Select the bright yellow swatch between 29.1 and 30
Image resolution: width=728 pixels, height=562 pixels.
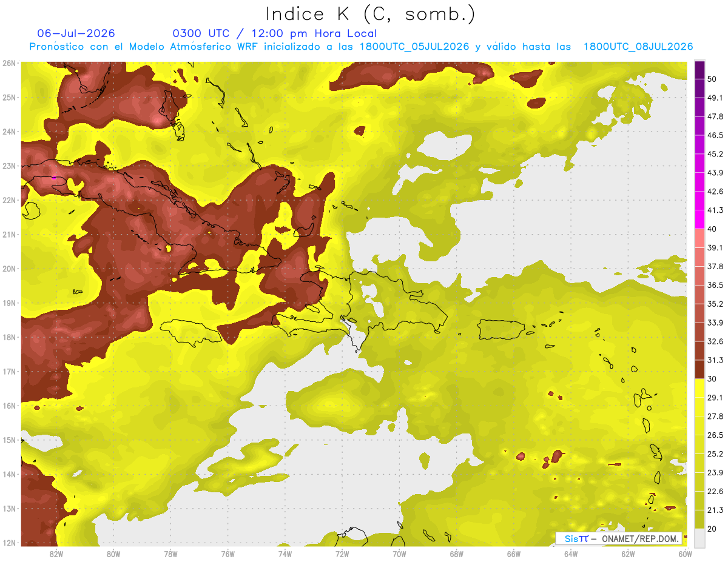click(699, 388)
